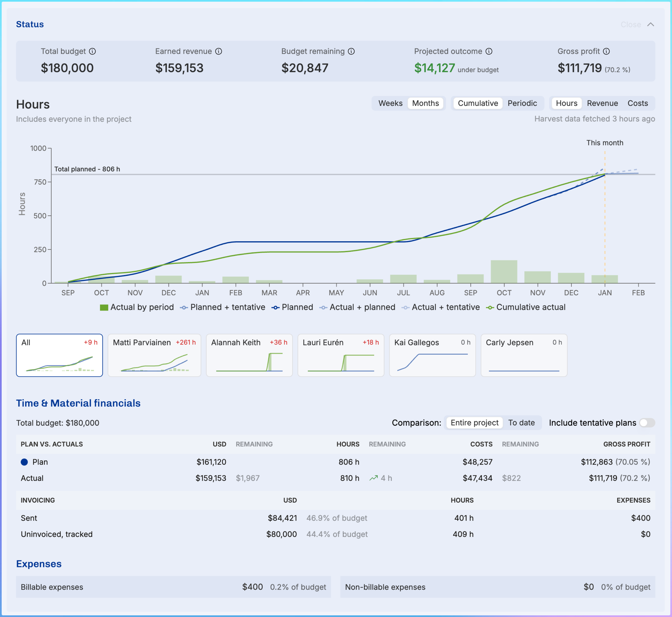Collapse the Status panel using the chevron
This screenshot has width=672, height=617.
[651, 24]
